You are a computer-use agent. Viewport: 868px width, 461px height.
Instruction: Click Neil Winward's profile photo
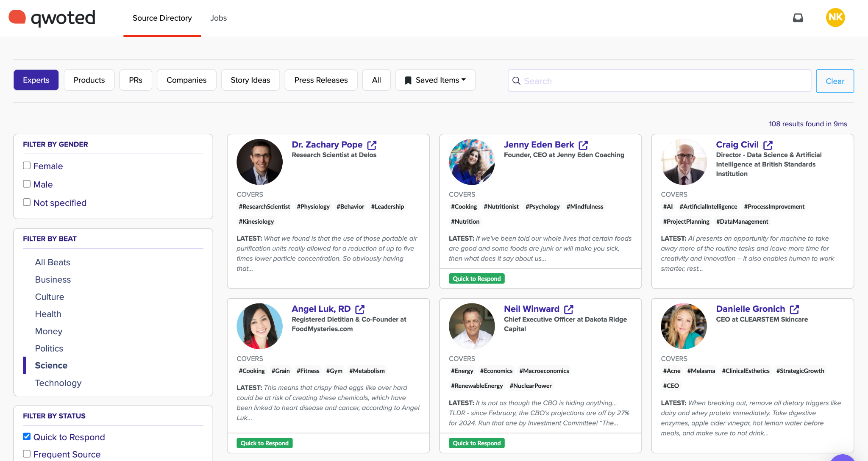pyautogui.click(x=472, y=326)
